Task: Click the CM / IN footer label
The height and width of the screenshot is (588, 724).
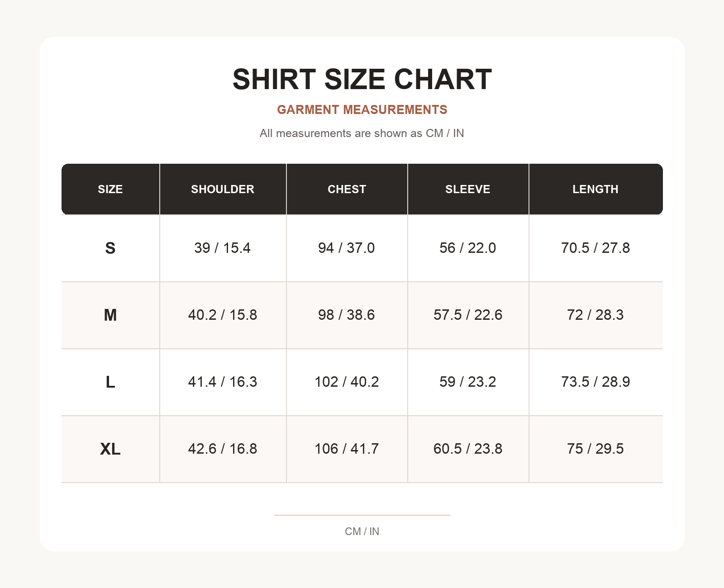Action: pyautogui.click(x=362, y=531)
